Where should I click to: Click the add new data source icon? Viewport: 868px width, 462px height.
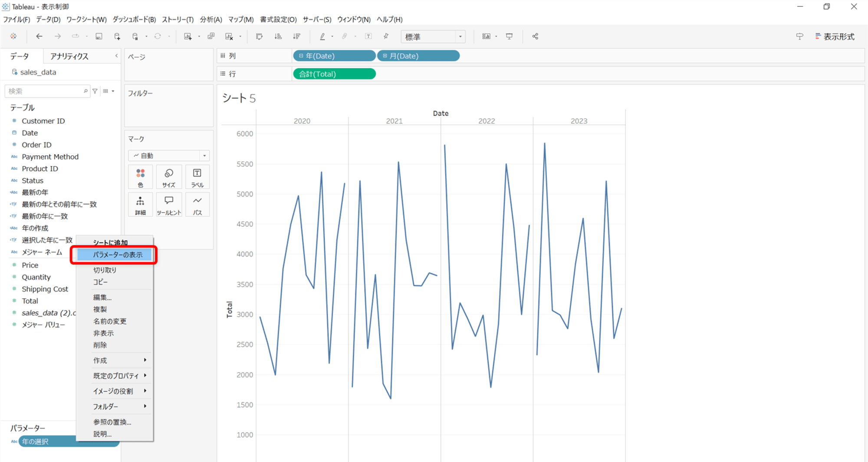117,36
